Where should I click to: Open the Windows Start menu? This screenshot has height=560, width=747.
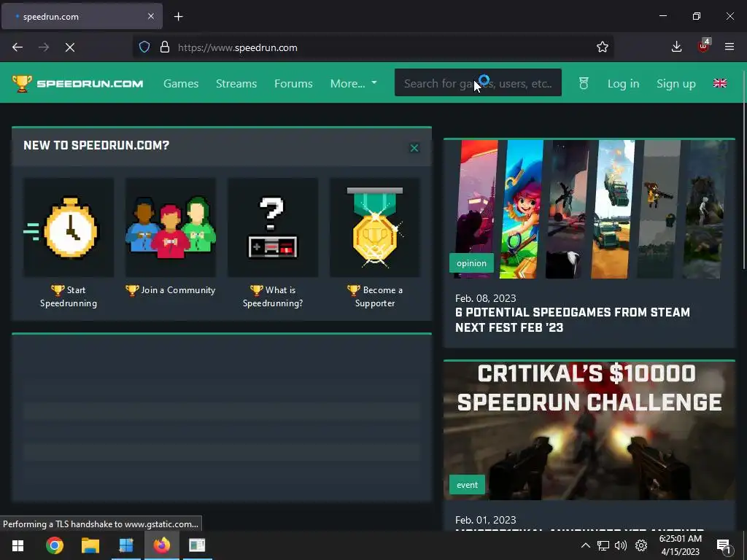point(18,545)
